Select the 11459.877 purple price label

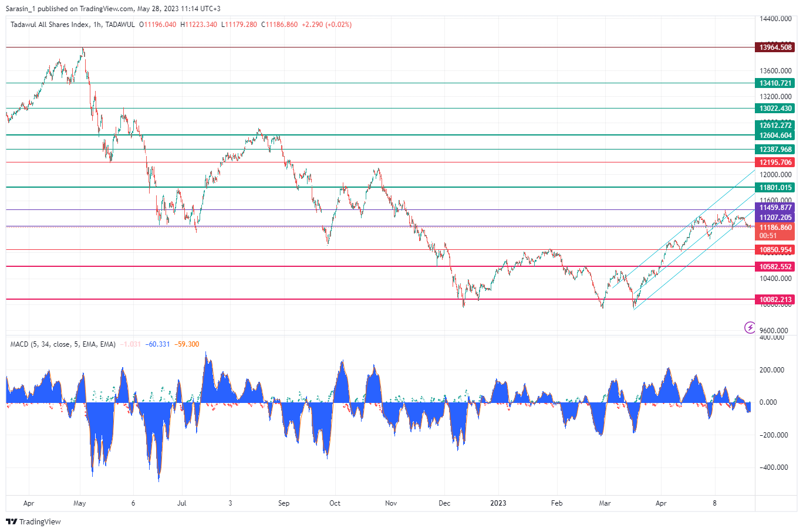[775, 208]
